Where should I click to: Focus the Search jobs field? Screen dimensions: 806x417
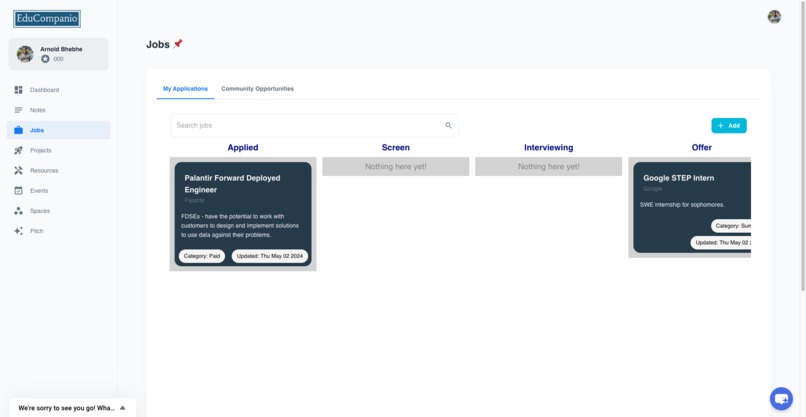pos(315,125)
